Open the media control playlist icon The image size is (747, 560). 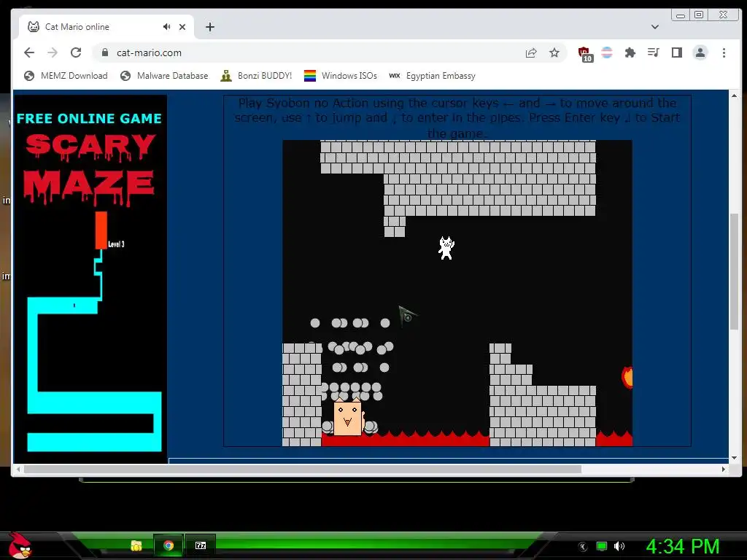click(653, 52)
